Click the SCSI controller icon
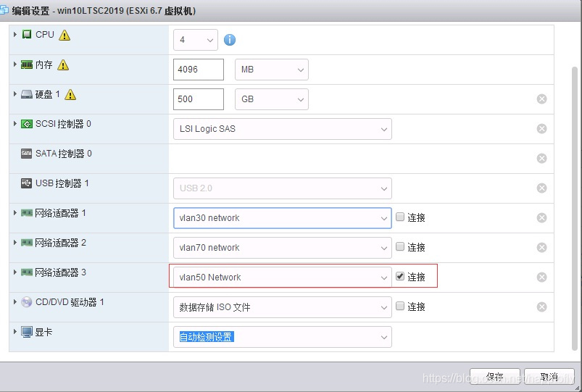Image resolution: width=582 pixels, height=392 pixels. coord(27,124)
